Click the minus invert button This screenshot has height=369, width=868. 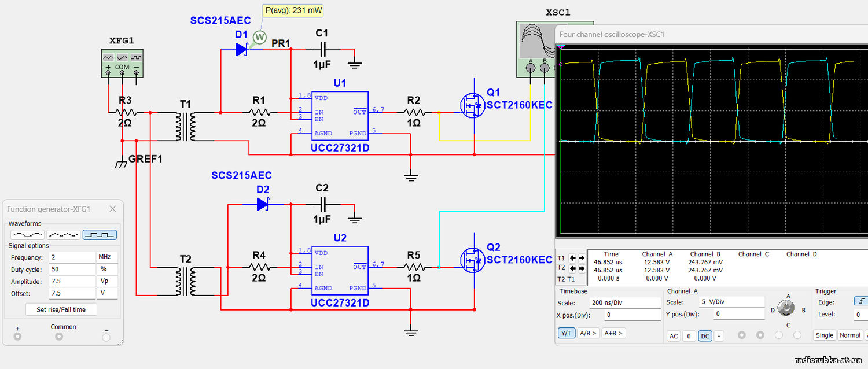point(719,336)
